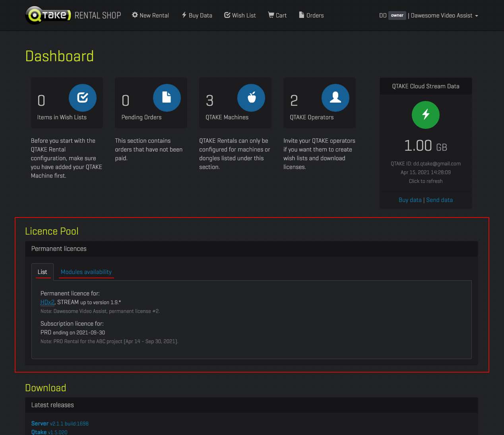
Task: Expand the Dawesome Video Assist account dropdown
Action: coord(444,16)
